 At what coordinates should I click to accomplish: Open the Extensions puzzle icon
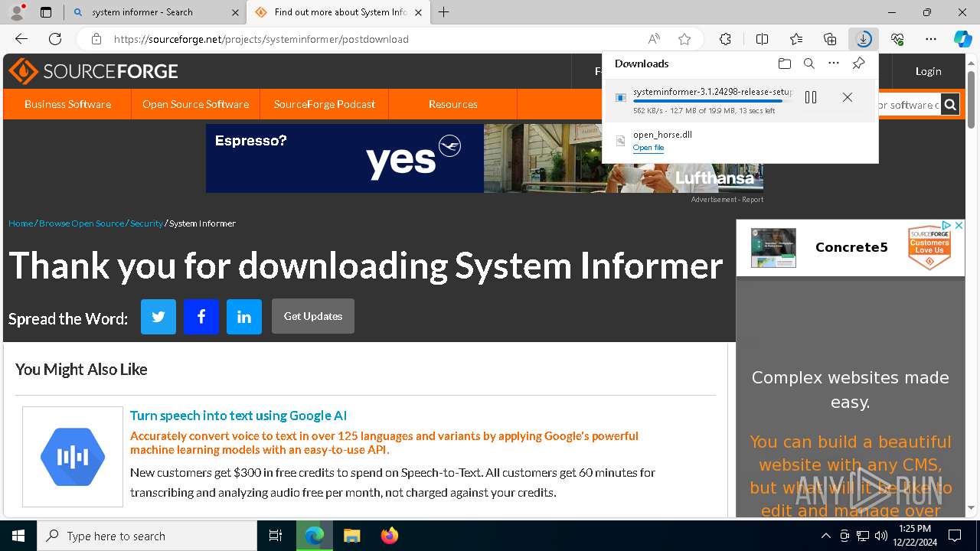point(725,39)
